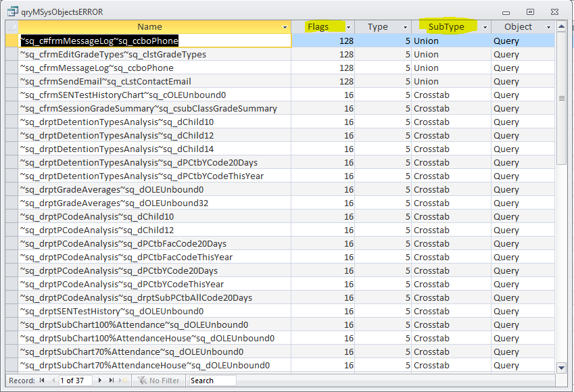This screenshot has width=574, height=392.
Task: Click the ~sq_drptDetentionTypesAnalysis~sq_dChild10 name cell
Action: [x=154, y=122]
